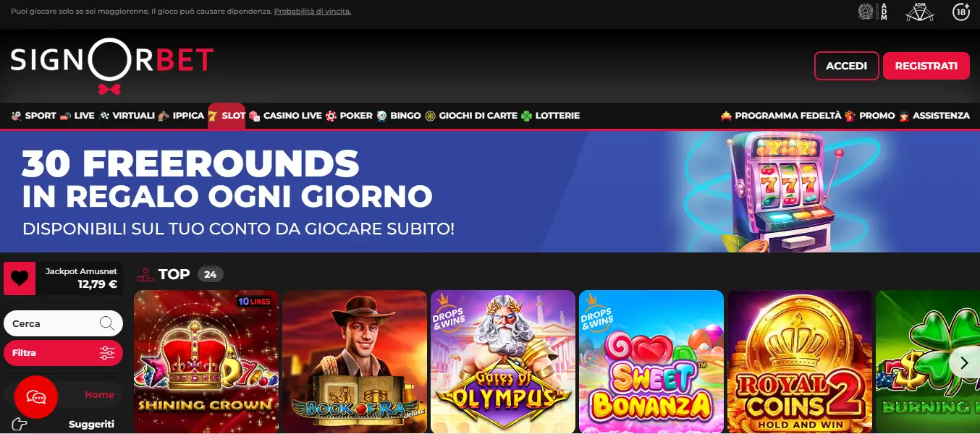
Task: Show next games with right arrow
Action: pos(964,362)
